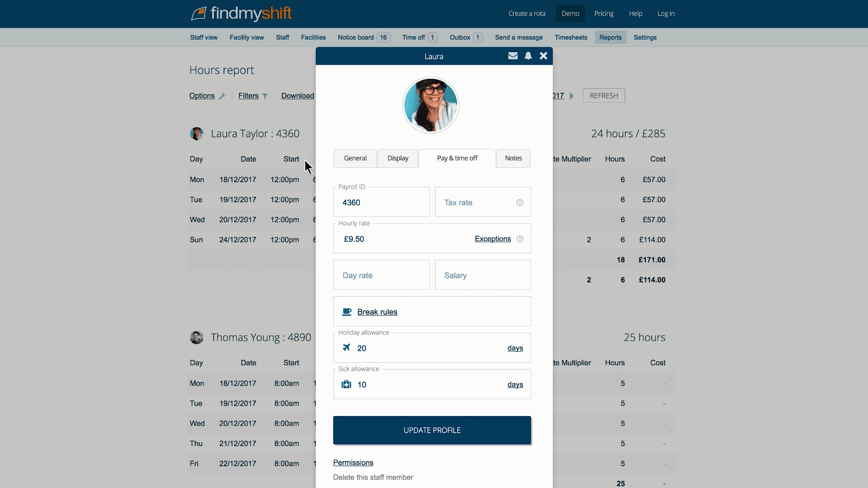Click the UPDATE PROFILE button
The height and width of the screenshot is (488, 868).
pos(432,430)
